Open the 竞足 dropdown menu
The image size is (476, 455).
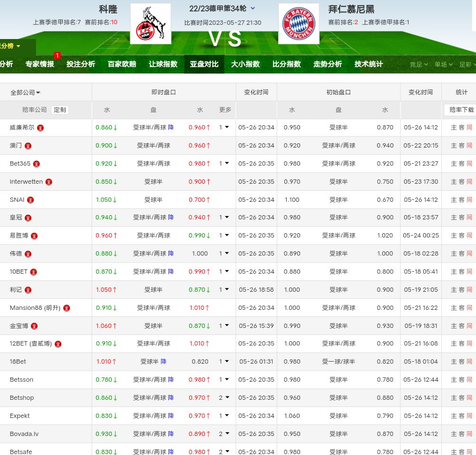pyautogui.click(x=418, y=64)
